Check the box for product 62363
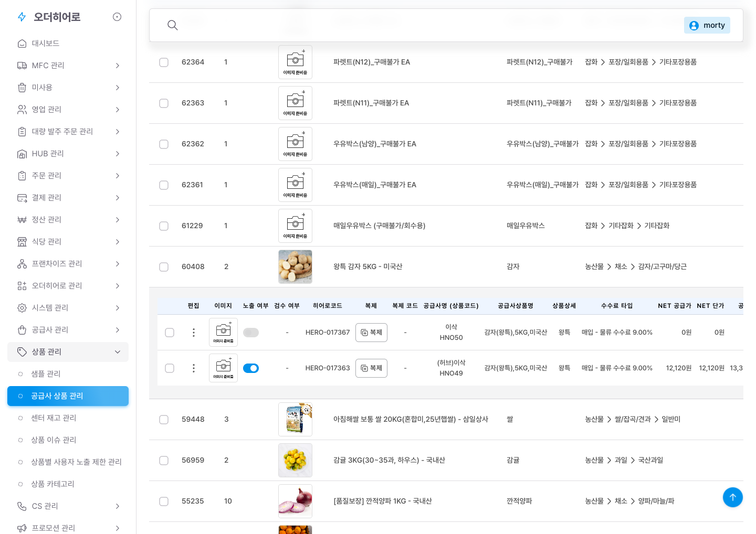756x534 pixels. click(164, 103)
